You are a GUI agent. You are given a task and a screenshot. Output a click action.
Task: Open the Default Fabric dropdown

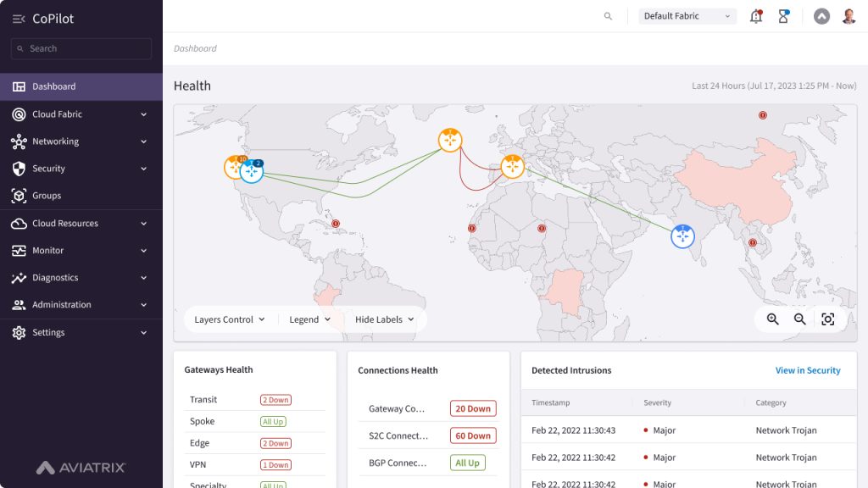click(x=687, y=16)
